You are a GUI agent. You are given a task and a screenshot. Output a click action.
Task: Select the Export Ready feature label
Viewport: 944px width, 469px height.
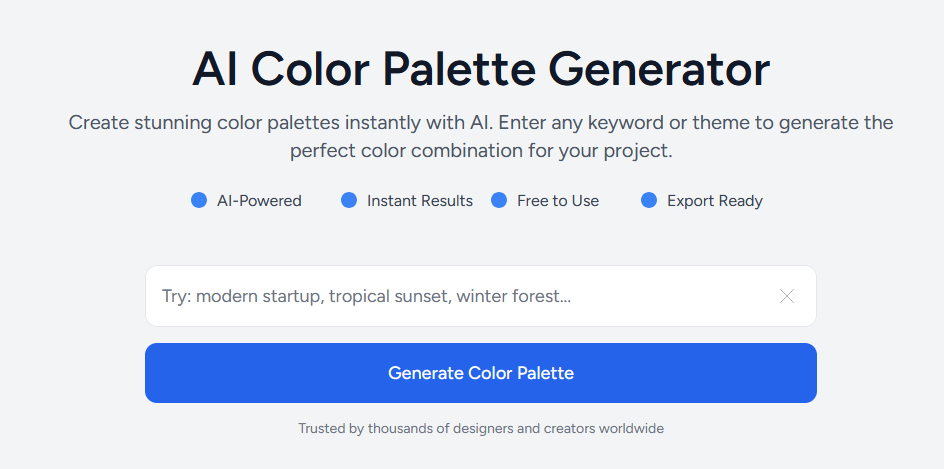click(x=715, y=201)
